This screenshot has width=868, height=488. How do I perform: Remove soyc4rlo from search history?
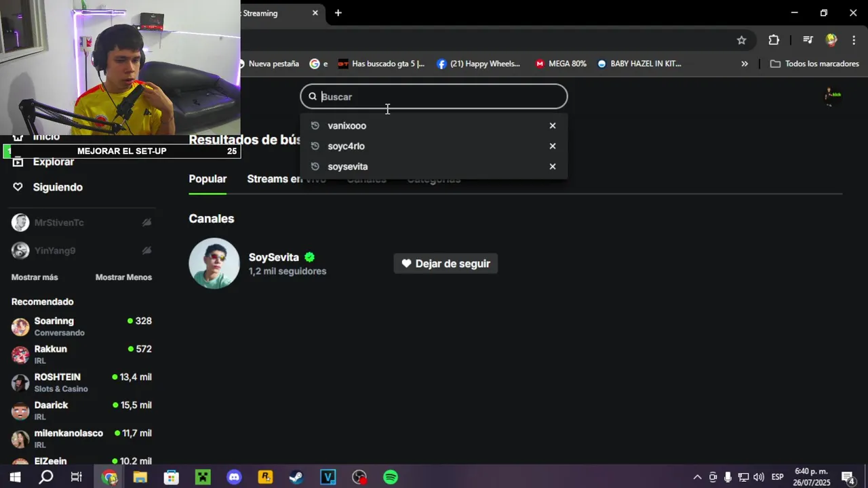553,146
